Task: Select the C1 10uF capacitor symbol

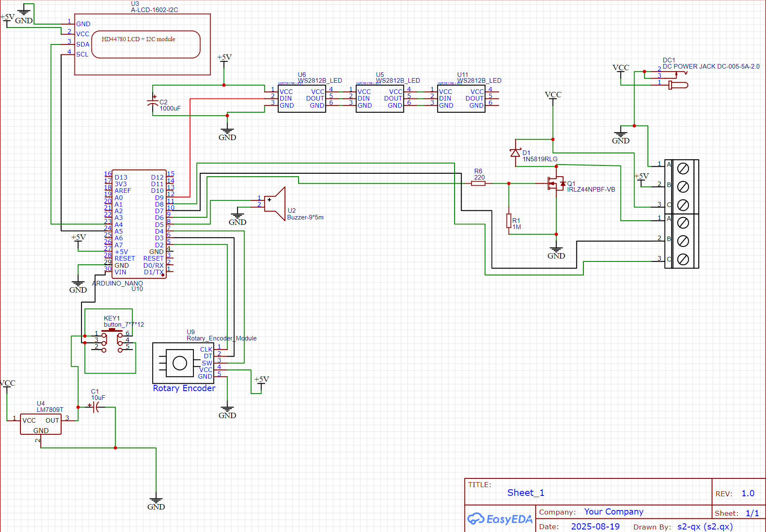Action: [x=96, y=407]
